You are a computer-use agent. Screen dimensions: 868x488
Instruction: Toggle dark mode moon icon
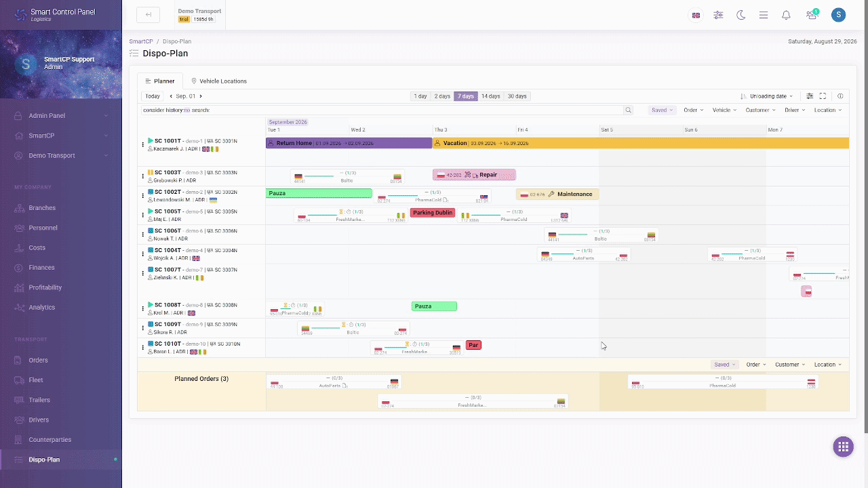(x=741, y=15)
